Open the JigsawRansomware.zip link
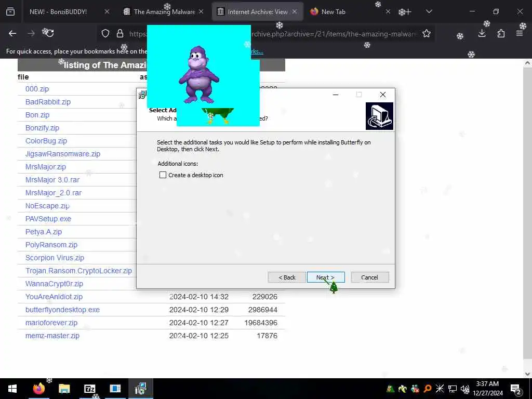 tap(63, 154)
